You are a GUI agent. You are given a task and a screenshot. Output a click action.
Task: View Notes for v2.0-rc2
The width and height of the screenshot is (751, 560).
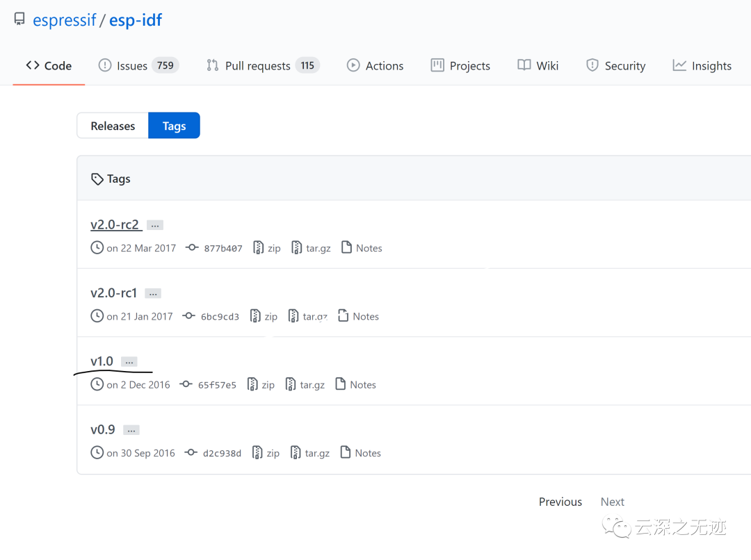(x=369, y=248)
